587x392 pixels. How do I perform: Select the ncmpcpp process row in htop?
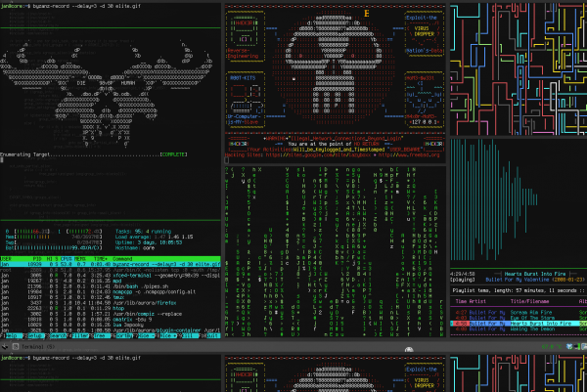tap(111, 291)
